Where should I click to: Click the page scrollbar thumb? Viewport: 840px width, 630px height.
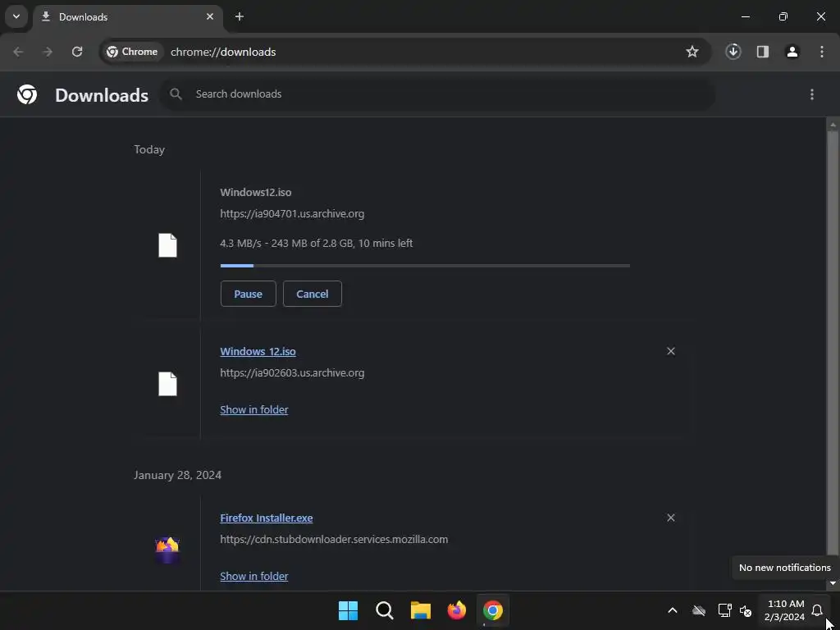tap(833, 343)
